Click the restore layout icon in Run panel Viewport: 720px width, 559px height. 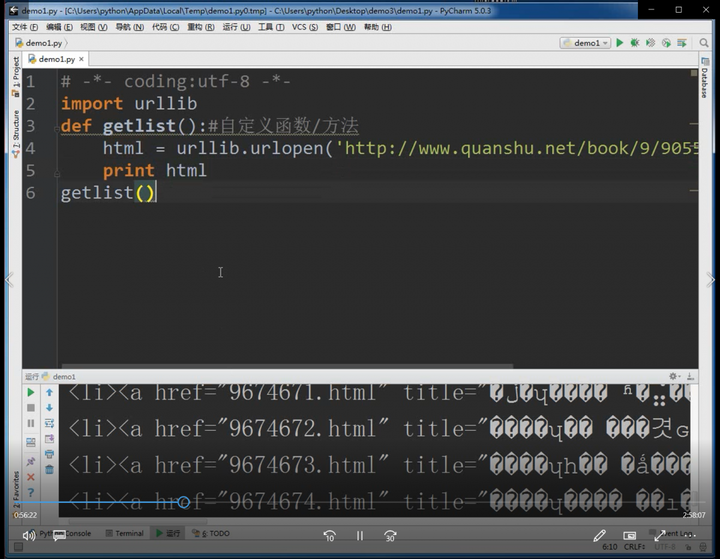tap(31, 442)
